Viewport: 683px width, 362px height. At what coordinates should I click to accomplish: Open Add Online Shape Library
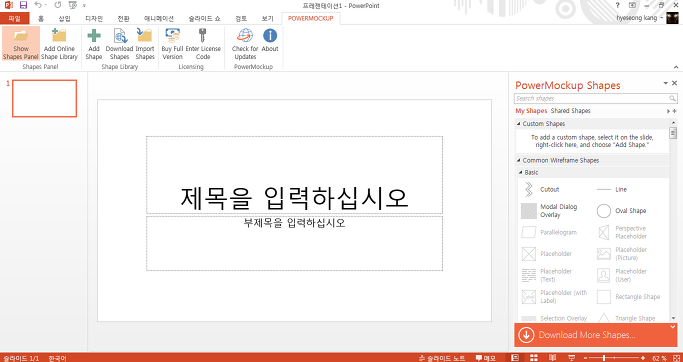click(59, 44)
